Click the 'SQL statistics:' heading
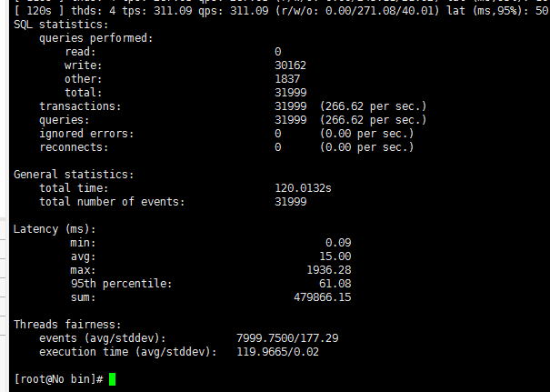The height and width of the screenshot is (392, 550). (61, 25)
